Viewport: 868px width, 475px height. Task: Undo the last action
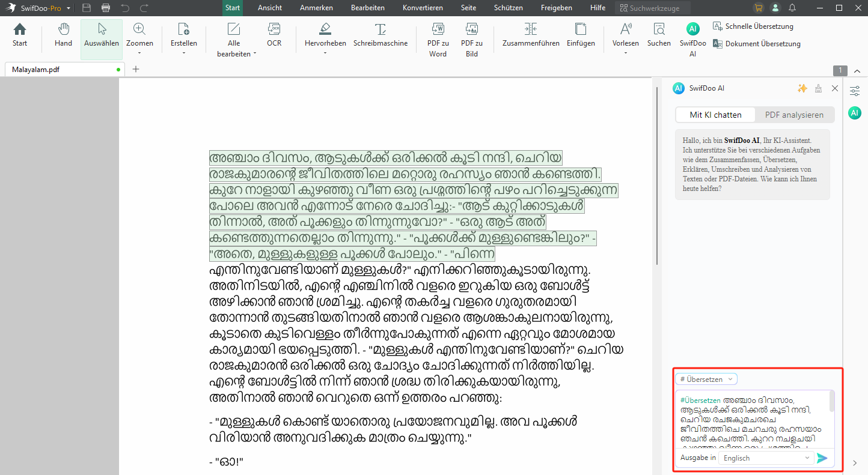tap(125, 8)
